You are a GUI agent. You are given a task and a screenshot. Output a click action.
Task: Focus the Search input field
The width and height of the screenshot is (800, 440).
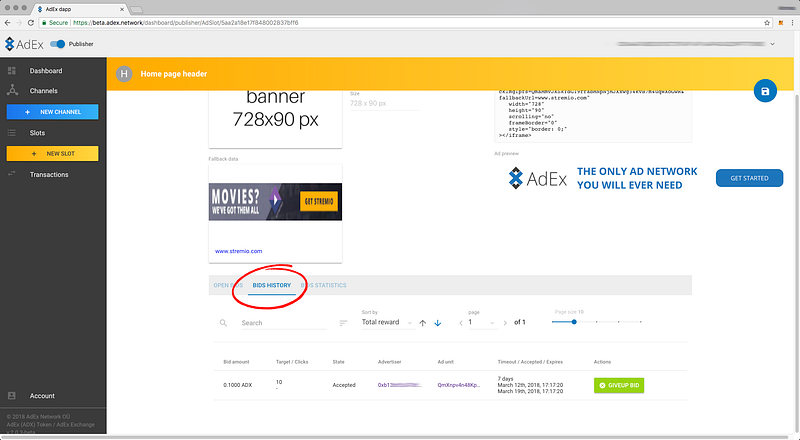(284, 323)
